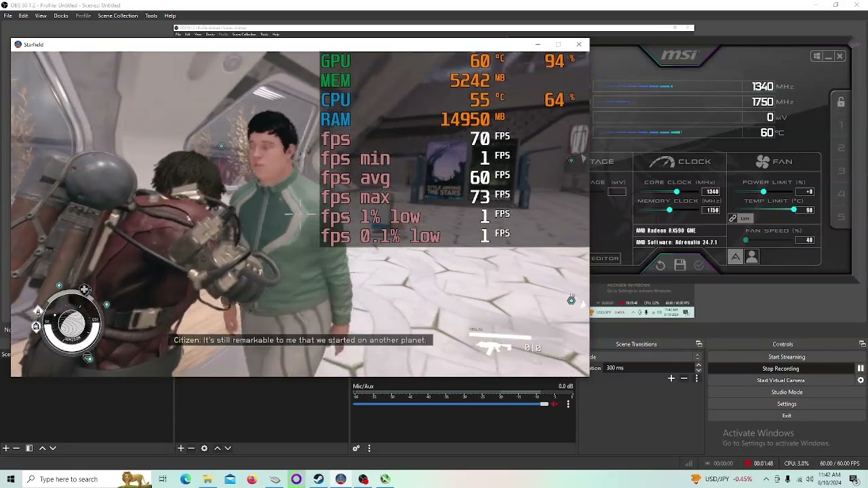The height and width of the screenshot is (488, 868).
Task: Open scene filters icon in Scenes dock
Action: tap(29, 448)
